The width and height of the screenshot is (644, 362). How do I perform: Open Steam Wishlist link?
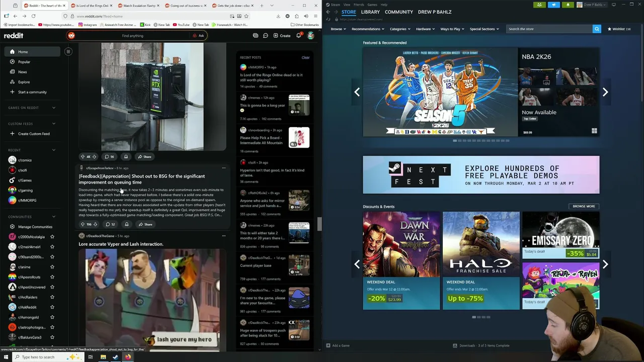(619, 29)
